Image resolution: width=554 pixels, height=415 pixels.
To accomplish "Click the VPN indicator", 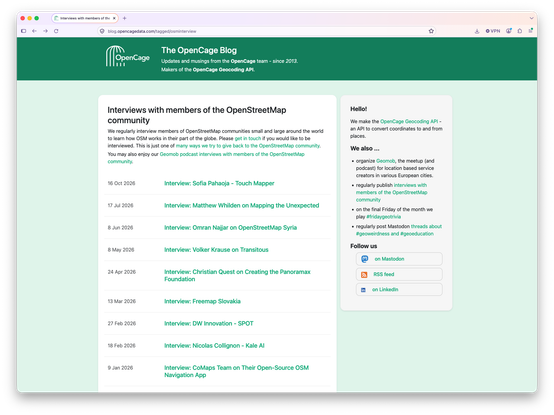I will 493,31.
